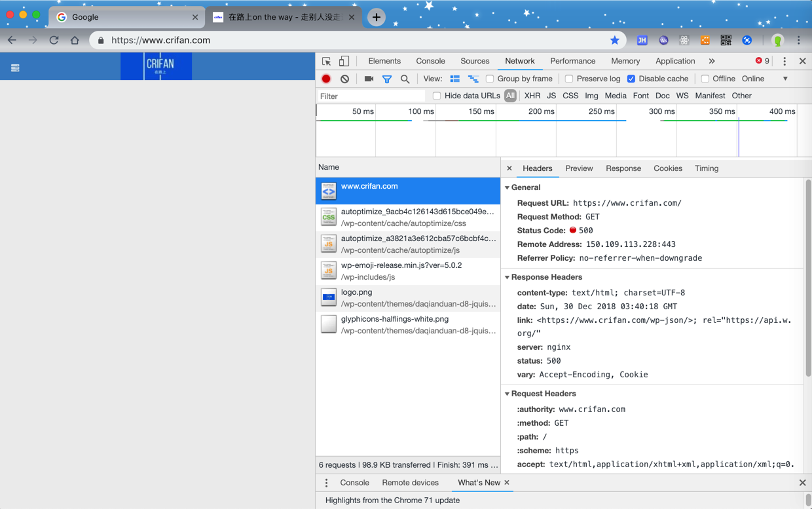The width and height of the screenshot is (812, 509).
Task: Click the inspect element picker icon
Action: click(x=326, y=61)
